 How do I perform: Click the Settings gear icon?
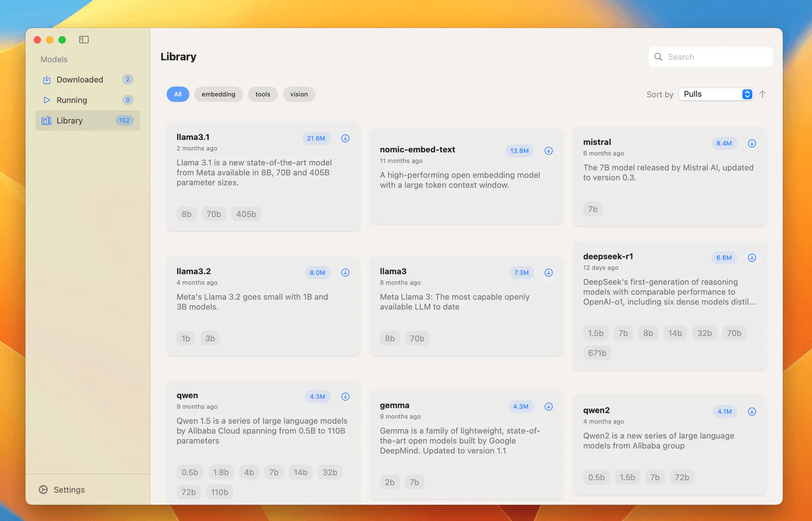tap(44, 490)
